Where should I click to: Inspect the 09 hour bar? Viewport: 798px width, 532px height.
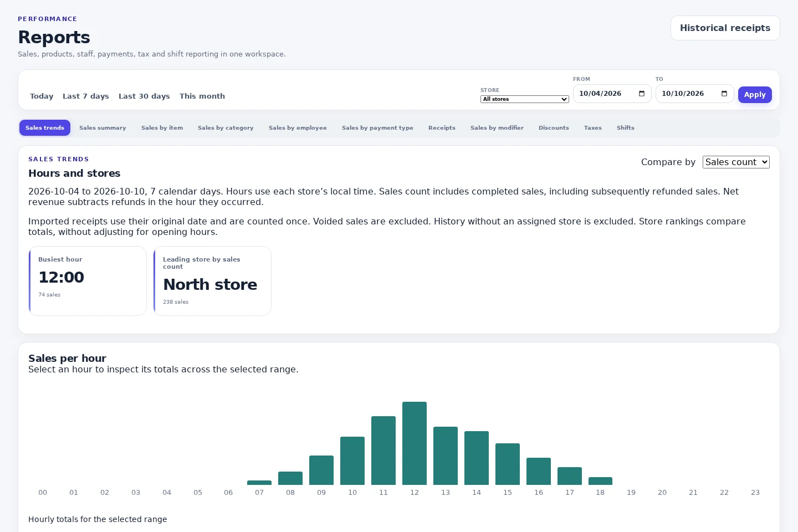pos(321,470)
